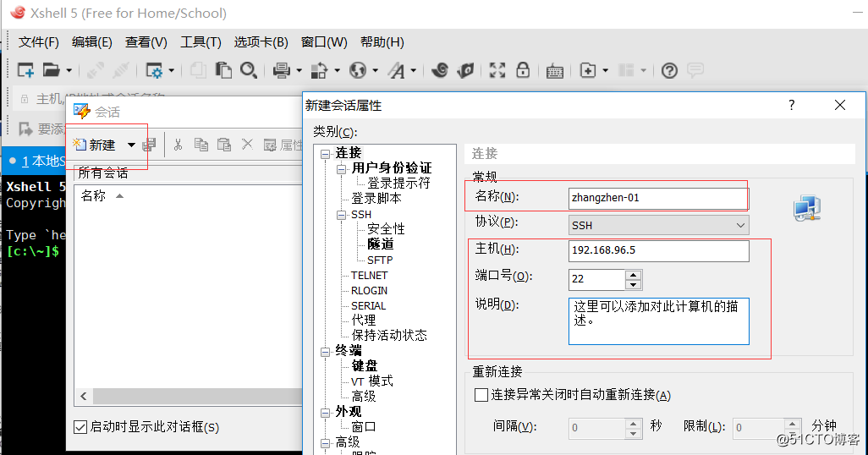This screenshot has width=868, height=455.
Task: Open the Open-session icon dropdown arrow
Action: point(69,70)
